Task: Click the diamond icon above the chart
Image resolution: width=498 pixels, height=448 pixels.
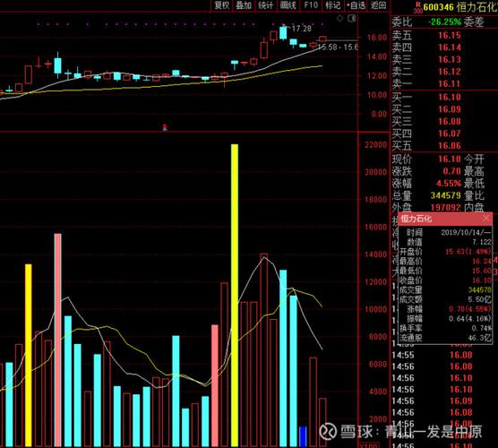Action: coord(339,19)
